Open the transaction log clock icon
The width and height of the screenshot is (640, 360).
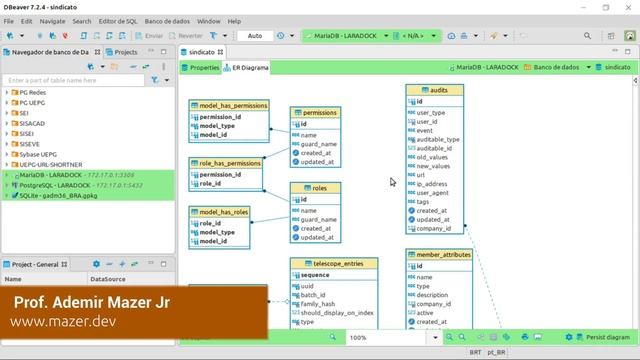point(280,36)
